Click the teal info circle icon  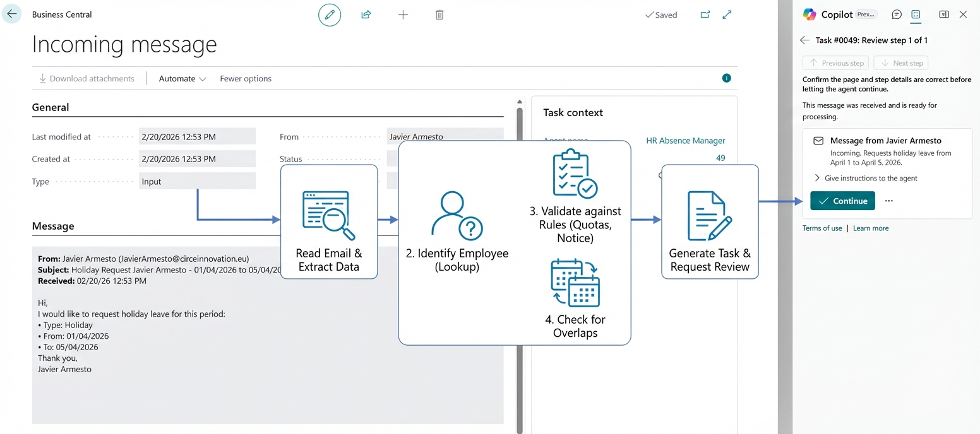coord(726,78)
